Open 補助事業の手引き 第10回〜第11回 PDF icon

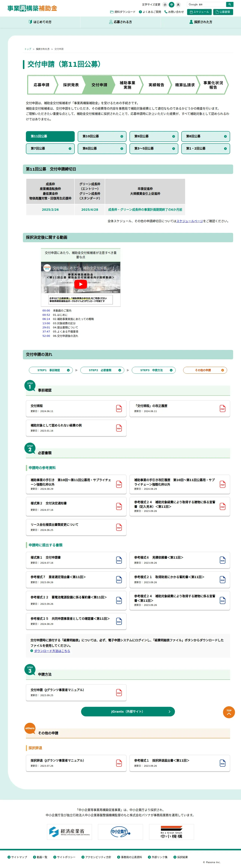[x=119, y=484]
